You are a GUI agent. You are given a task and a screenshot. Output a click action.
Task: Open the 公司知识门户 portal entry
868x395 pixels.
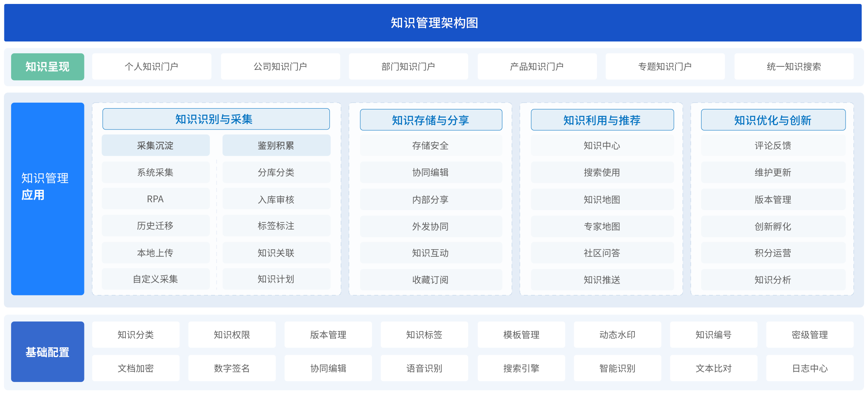pos(280,66)
